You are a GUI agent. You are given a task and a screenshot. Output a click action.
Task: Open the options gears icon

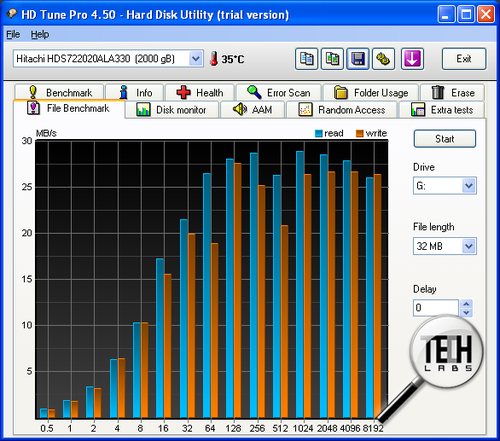click(x=383, y=59)
